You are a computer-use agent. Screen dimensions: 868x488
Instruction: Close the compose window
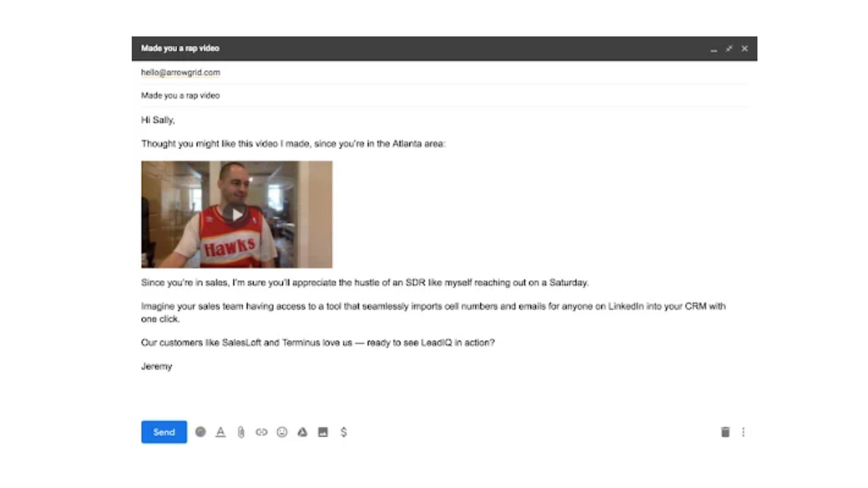tap(745, 49)
